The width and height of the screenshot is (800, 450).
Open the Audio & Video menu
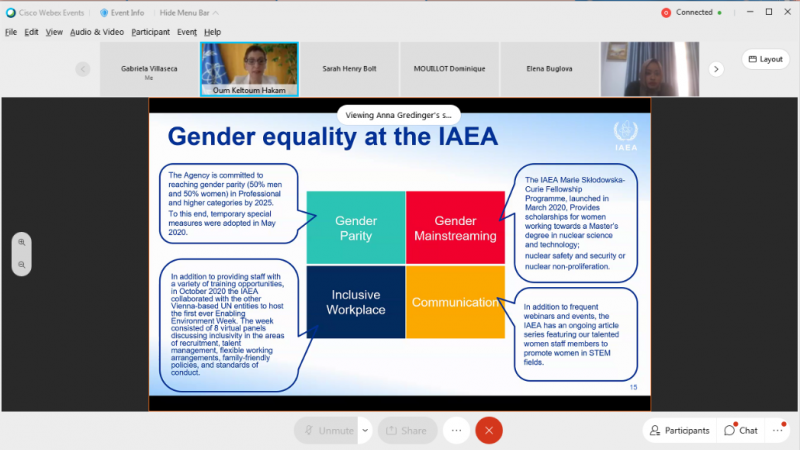[97, 32]
